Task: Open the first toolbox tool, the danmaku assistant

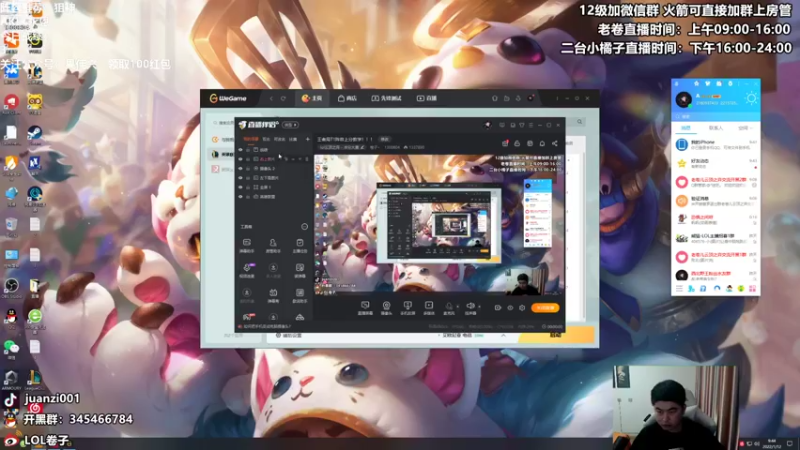Action: (x=246, y=245)
